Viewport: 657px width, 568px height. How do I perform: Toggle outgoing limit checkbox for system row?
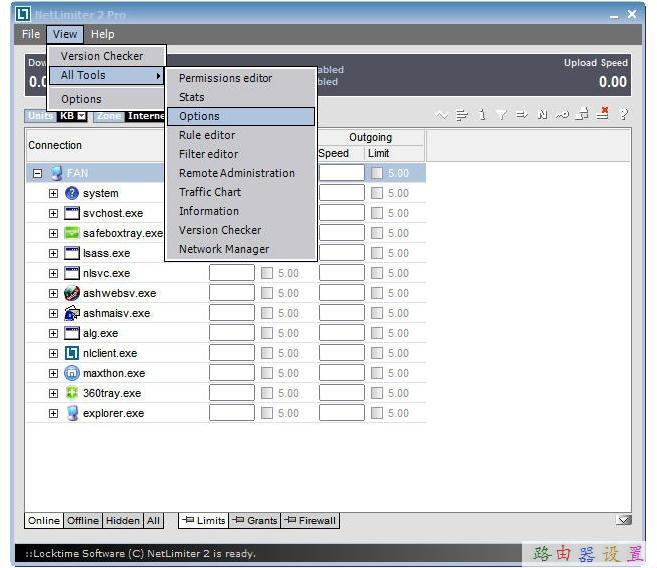(377, 193)
